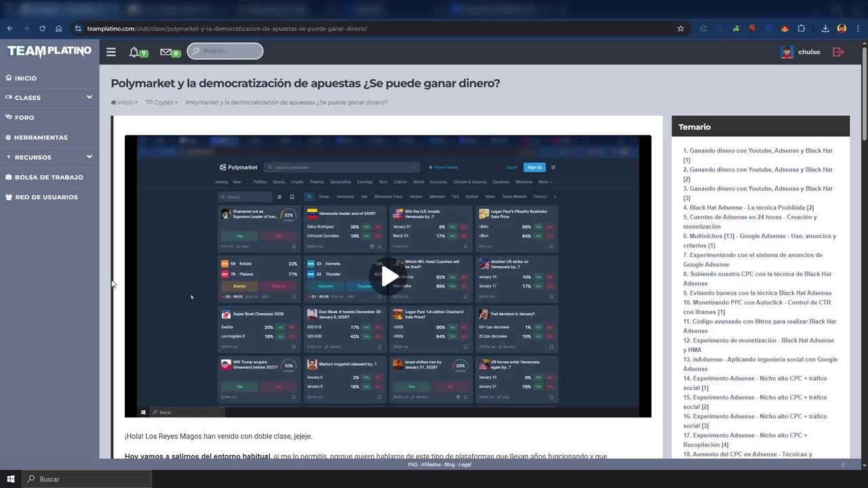Viewport: 868px width, 488px height.
Task: Click the browser home icon
Action: (x=59, y=28)
